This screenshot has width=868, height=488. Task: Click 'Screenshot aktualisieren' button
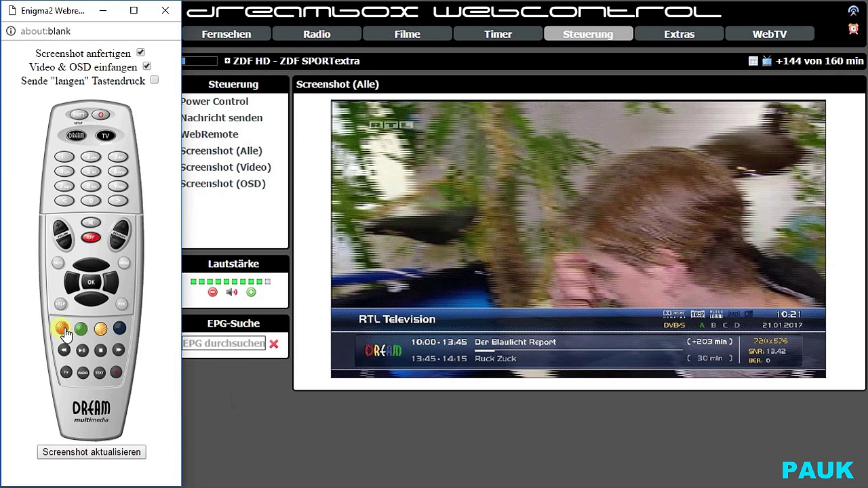92,452
